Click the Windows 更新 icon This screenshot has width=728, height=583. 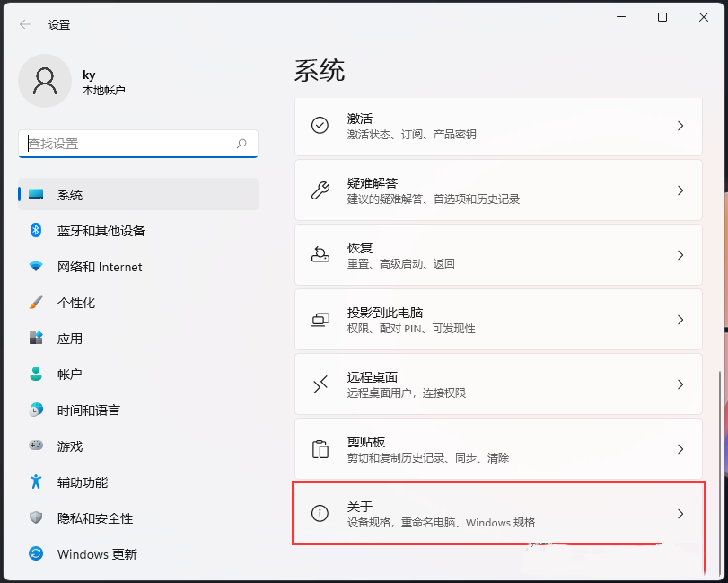[34, 554]
